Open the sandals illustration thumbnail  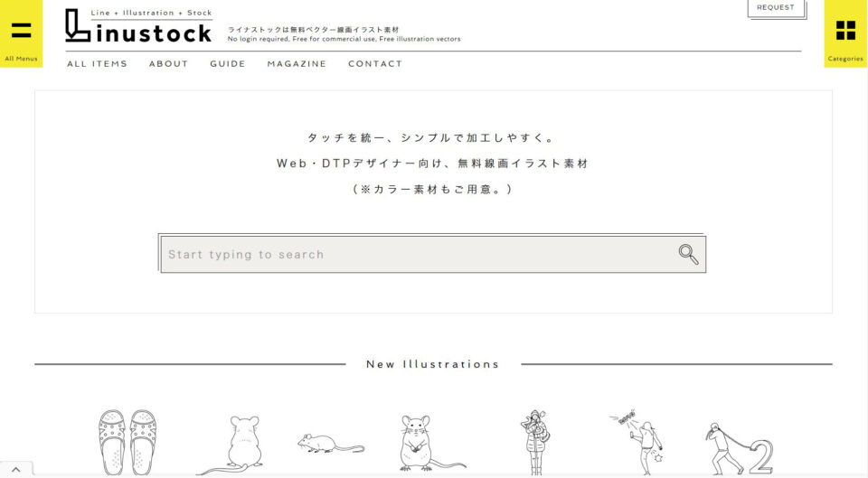click(x=127, y=442)
